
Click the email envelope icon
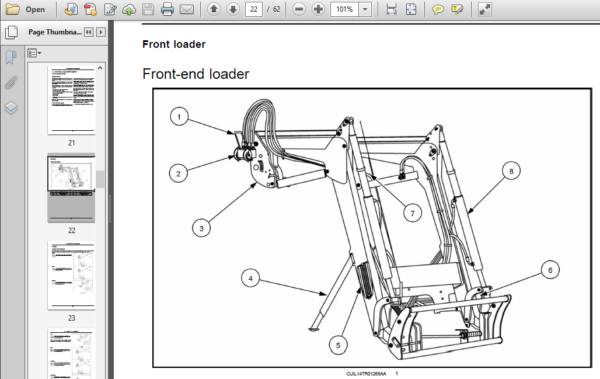[x=187, y=9]
